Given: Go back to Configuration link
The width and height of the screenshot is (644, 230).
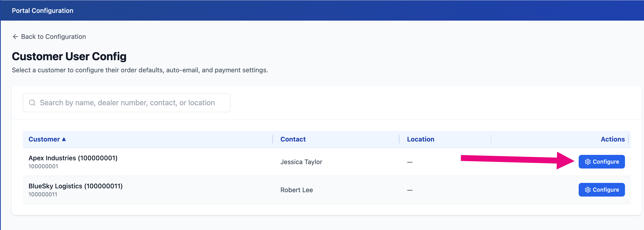Looking at the screenshot, I should pyautogui.click(x=49, y=37).
